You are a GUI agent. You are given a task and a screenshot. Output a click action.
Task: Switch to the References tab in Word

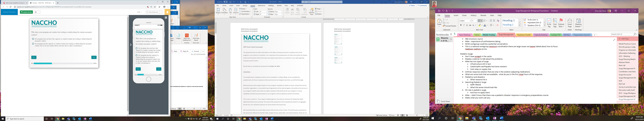(262, 5)
